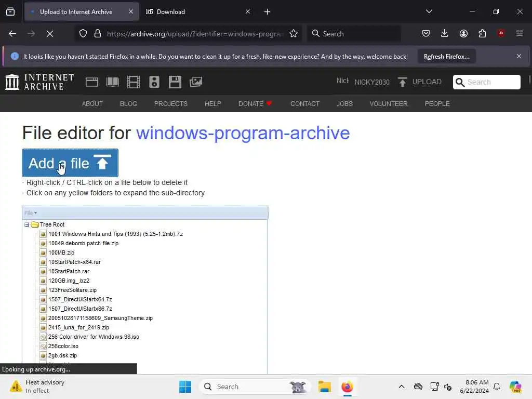Open the BLOG menu item
Viewport: 532px width, 399px height.
click(x=129, y=104)
